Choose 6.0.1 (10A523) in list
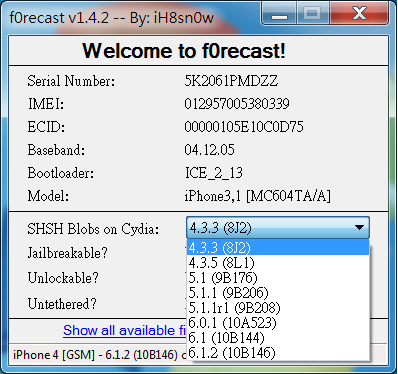Screen dimensions: 398x374 coord(278,323)
